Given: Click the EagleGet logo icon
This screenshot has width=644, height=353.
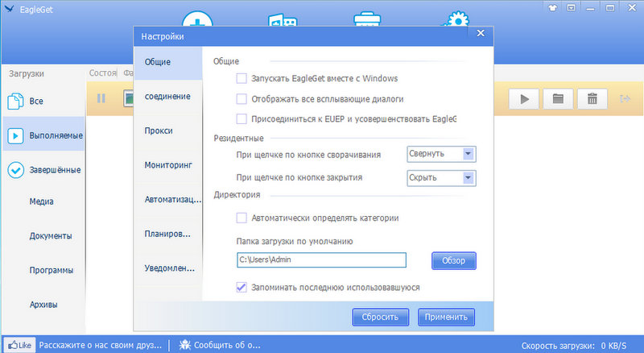Looking at the screenshot, I should tap(9, 9).
